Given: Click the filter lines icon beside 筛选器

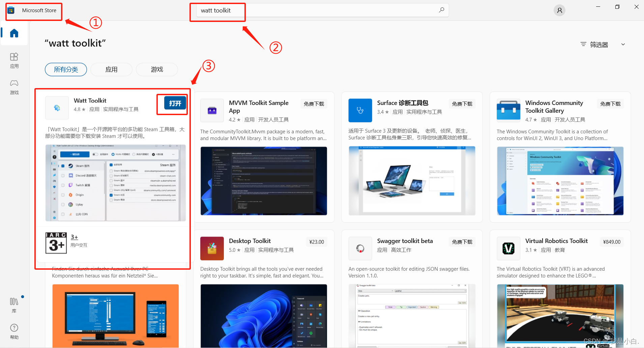Looking at the screenshot, I should point(583,44).
